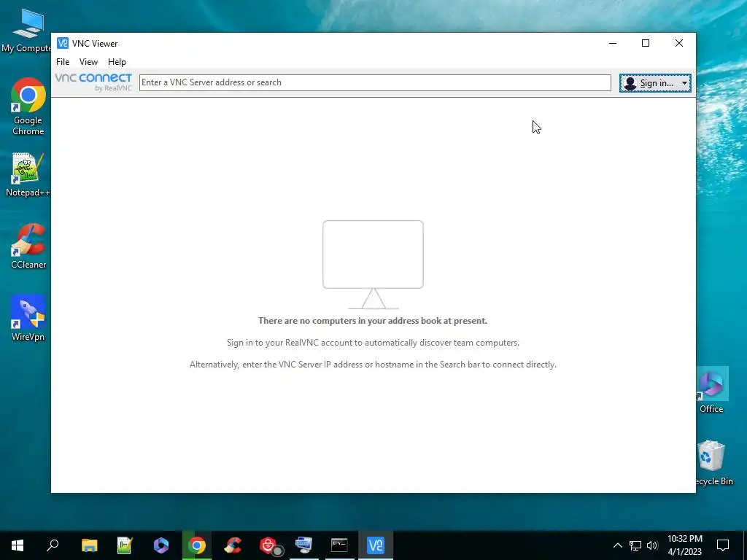The width and height of the screenshot is (747, 560).
Task: Open the network status tray icon
Action: (635, 545)
